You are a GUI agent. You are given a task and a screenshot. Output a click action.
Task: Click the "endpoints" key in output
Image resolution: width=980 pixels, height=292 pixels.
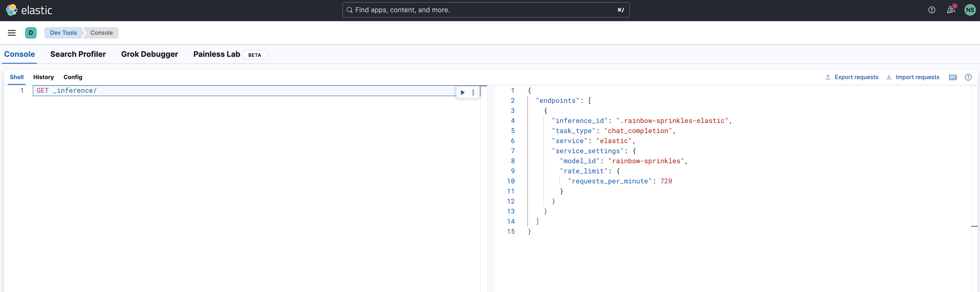coord(557,100)
